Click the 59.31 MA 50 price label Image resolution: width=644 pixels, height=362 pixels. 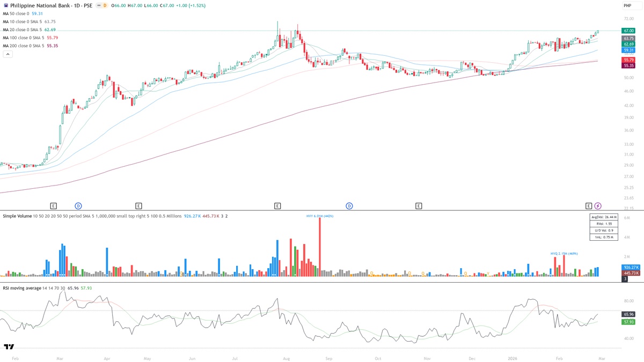click(x=628, y=50)
